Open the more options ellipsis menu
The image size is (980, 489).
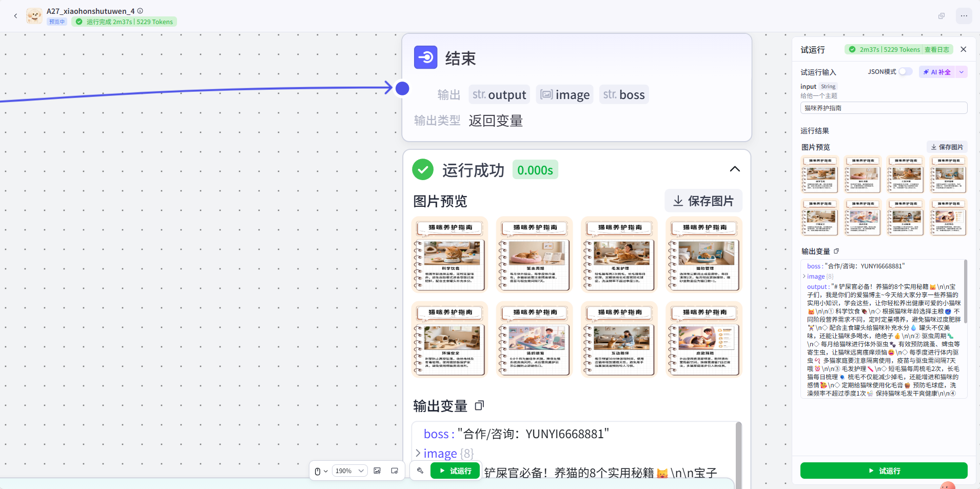[x=964, y=16]
